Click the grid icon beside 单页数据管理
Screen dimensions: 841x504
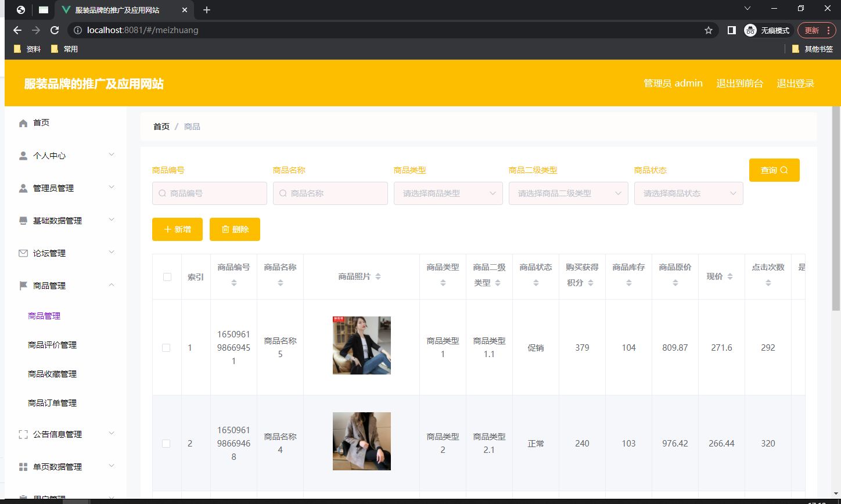23,467
